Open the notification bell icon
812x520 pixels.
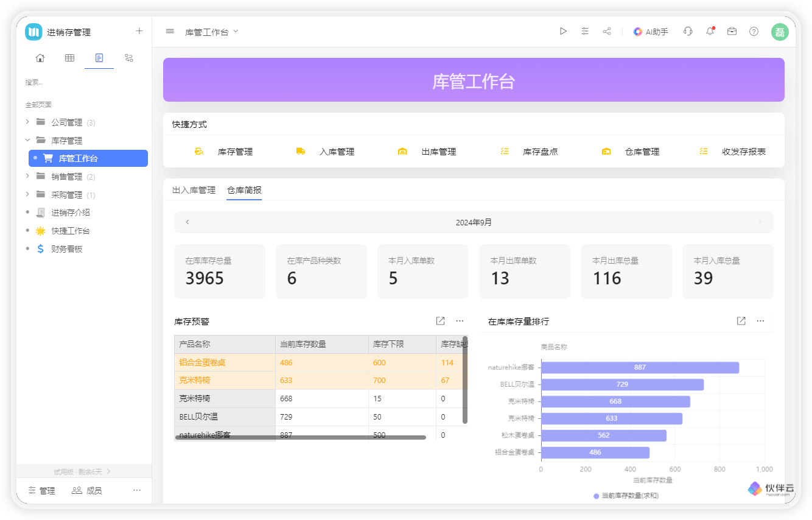click(x=710, y=31)
